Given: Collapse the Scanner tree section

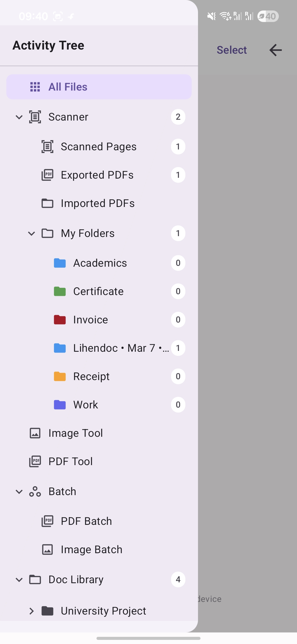Looking at the screenshot, I should [x=19, y=117].
